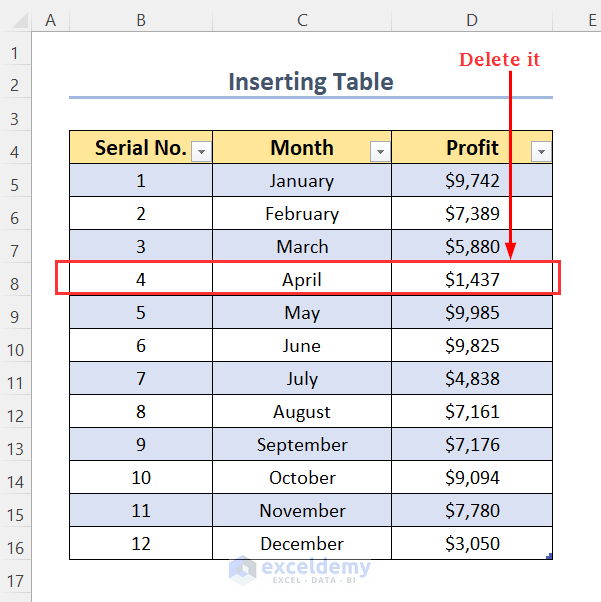Select column B header
Screen dimensions: 601x602
141,20
